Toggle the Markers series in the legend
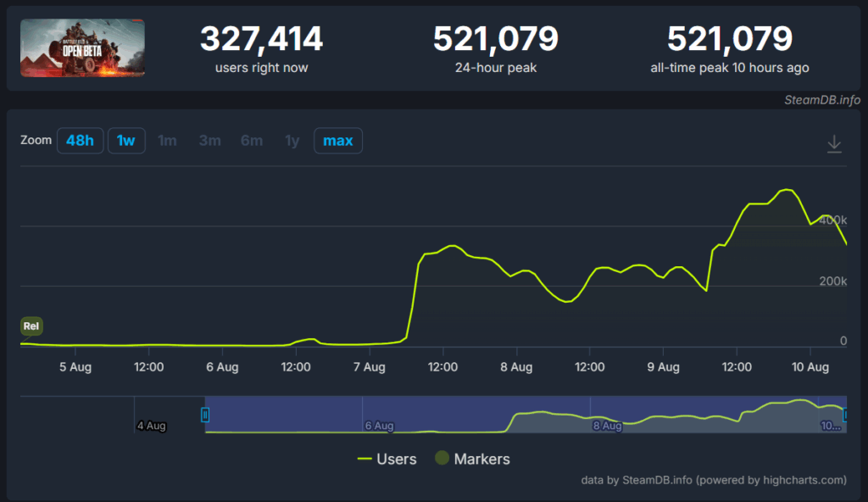This screenshot has width=868, height=502. (x=472, y=459)
